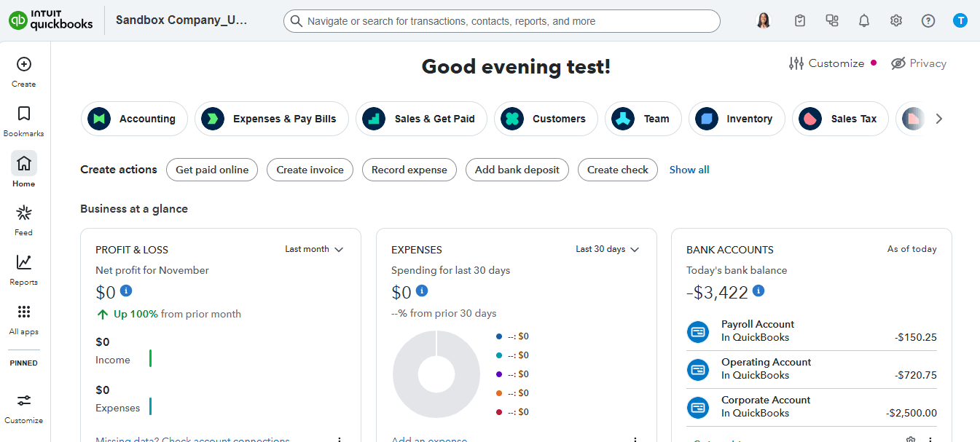
Task: Open the Settings gear icon in header
Action: click(896, 21)
